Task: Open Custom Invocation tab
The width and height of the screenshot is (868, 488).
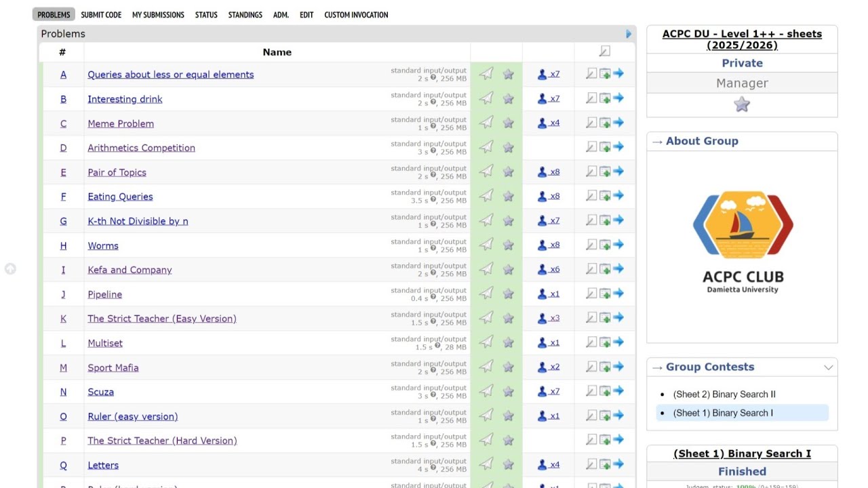Action: pos(356,15)
